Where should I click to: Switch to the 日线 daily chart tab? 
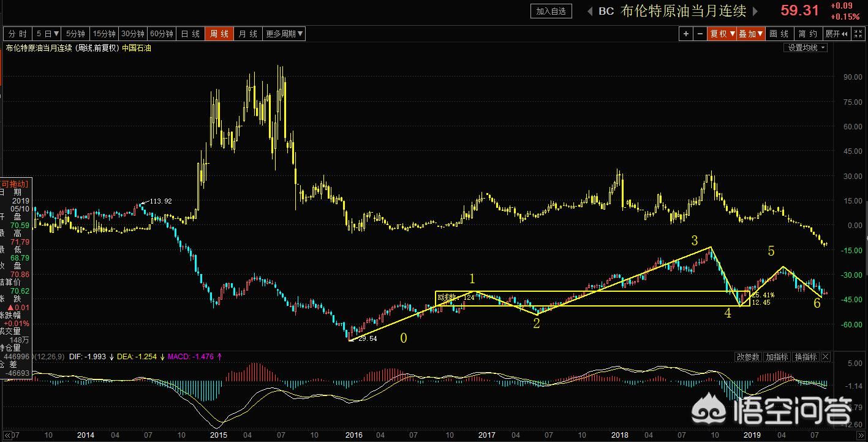tap(191, 34)
